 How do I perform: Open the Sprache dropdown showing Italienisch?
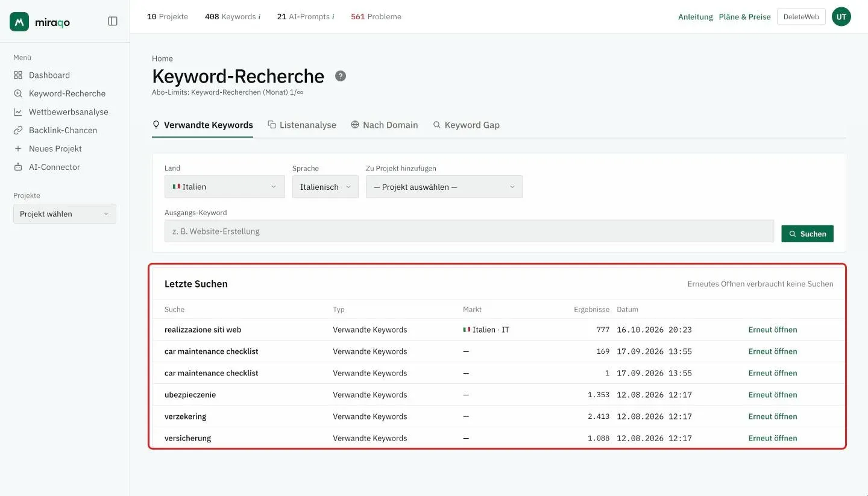[325, 187]
